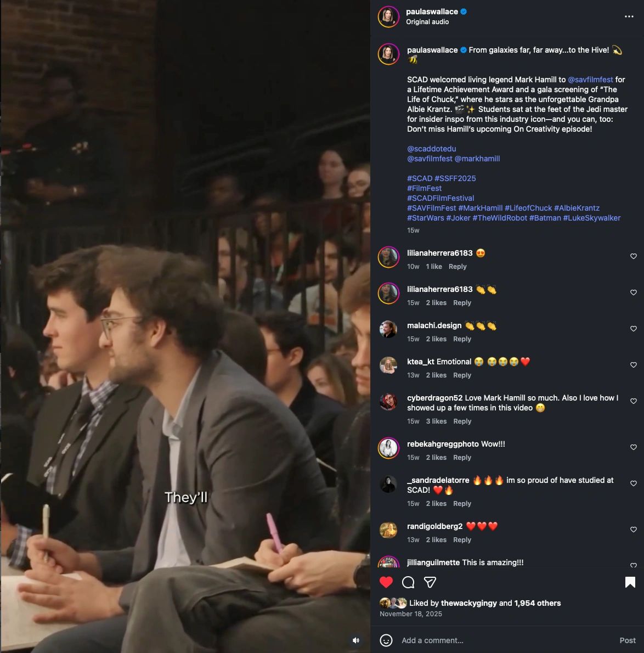Unlike the post with red heart
This screenshot has width=644, height=653.
[386, 582]
